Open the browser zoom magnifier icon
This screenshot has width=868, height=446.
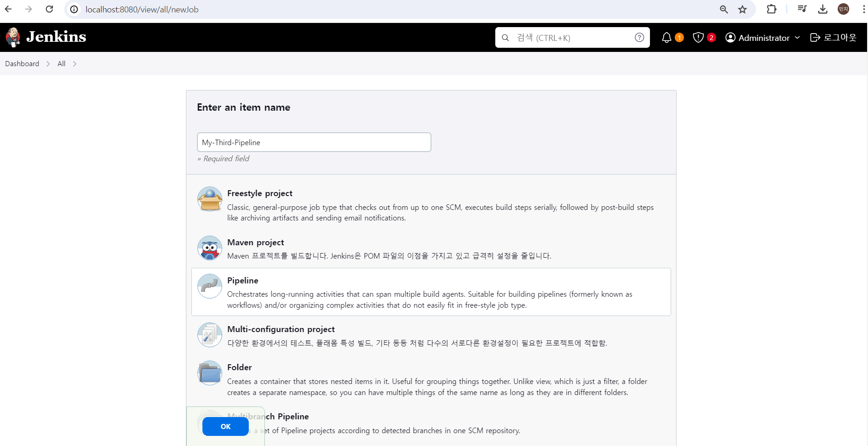(x=724, y=9)
